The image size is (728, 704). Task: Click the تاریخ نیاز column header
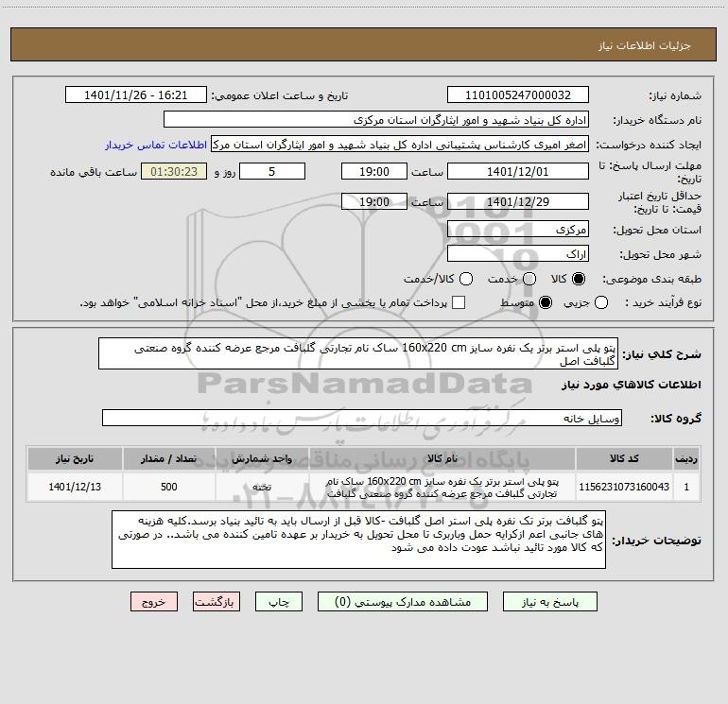pos(75,458)
